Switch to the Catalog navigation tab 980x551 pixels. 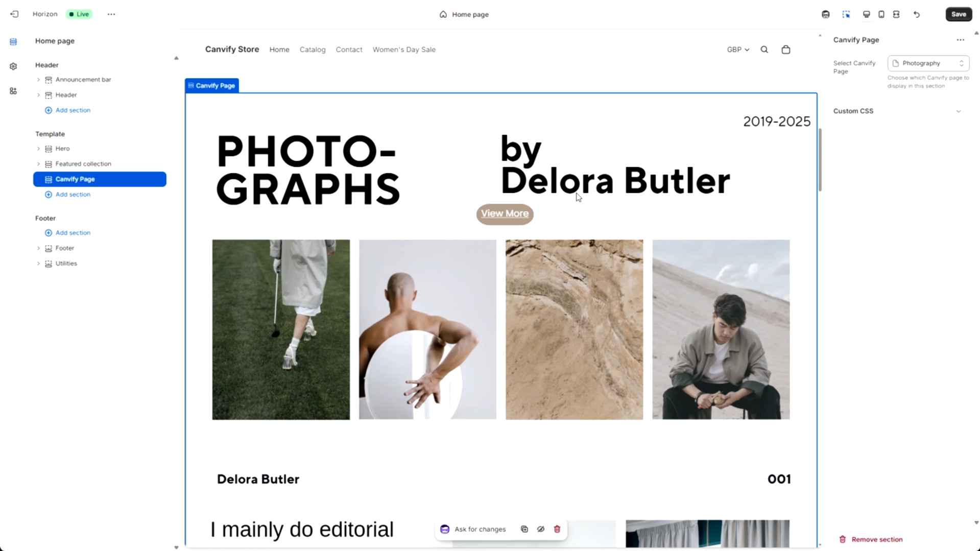(313, 50)
